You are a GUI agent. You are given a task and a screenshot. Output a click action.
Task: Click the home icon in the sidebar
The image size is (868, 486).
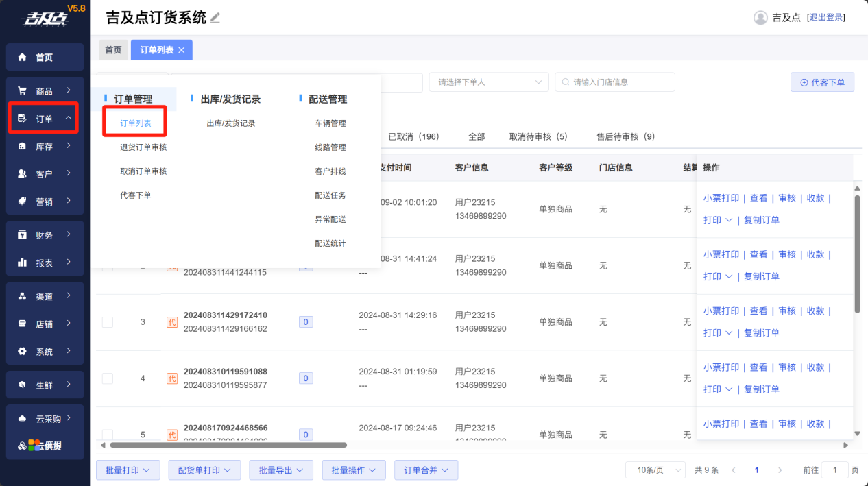click(23, 58)
